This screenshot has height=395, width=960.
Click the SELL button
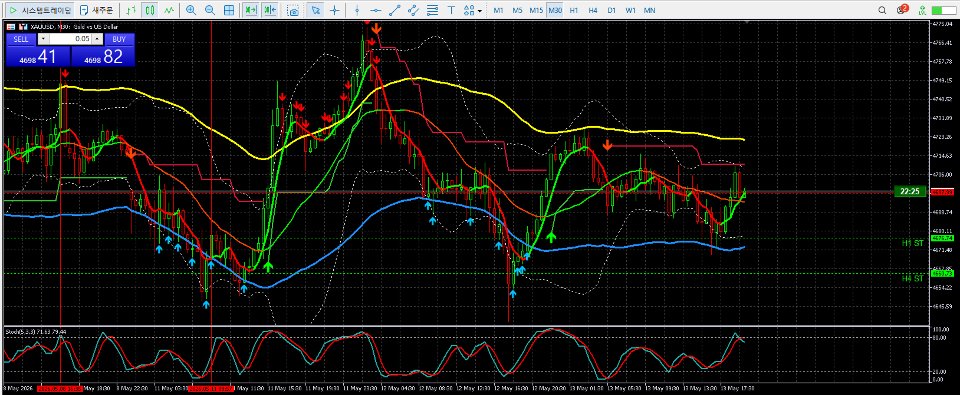pos(21,39)
